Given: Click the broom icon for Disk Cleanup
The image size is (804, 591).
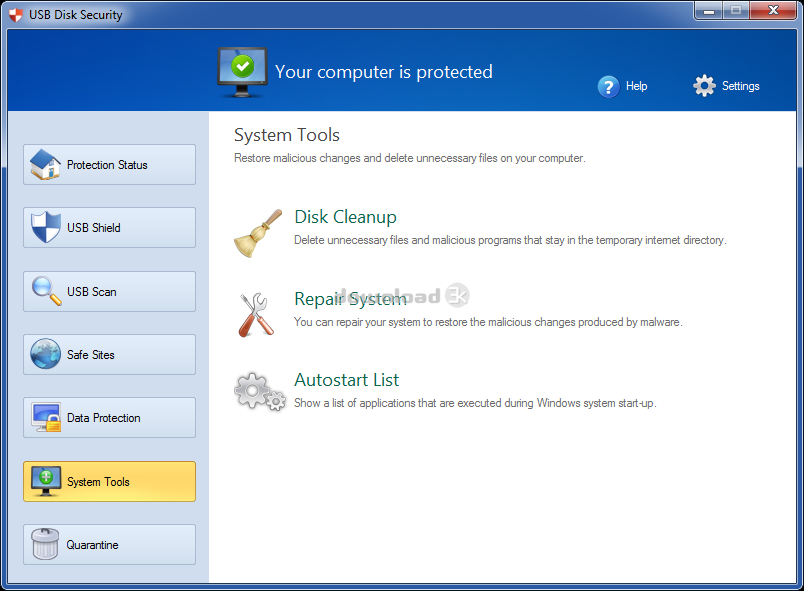Looking at the screenshot, I should click(258, 233).
